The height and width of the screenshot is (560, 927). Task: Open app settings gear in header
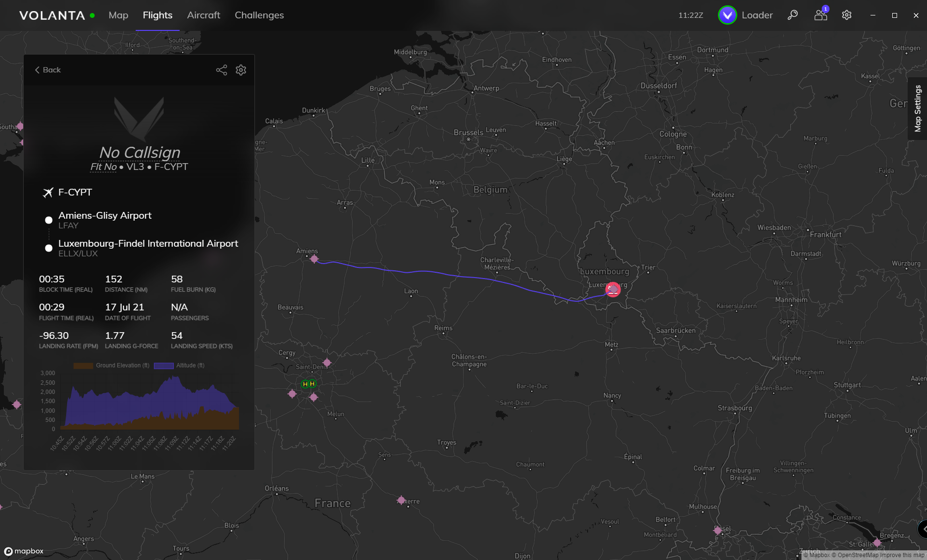[846, 15]
